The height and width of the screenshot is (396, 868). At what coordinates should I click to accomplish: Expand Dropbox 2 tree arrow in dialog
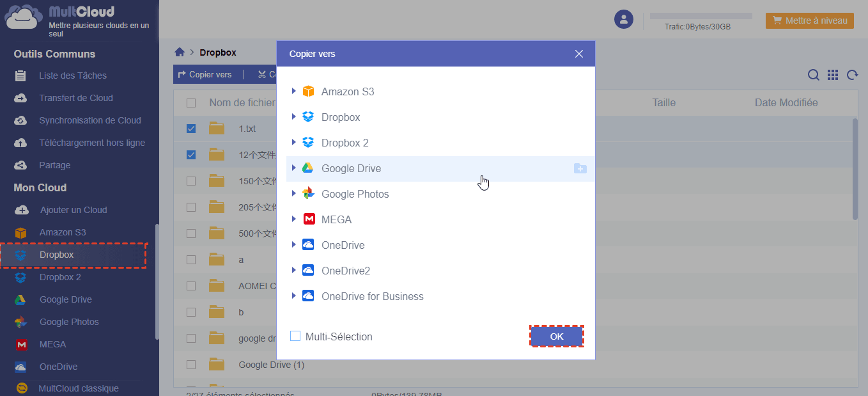point(294,143)
